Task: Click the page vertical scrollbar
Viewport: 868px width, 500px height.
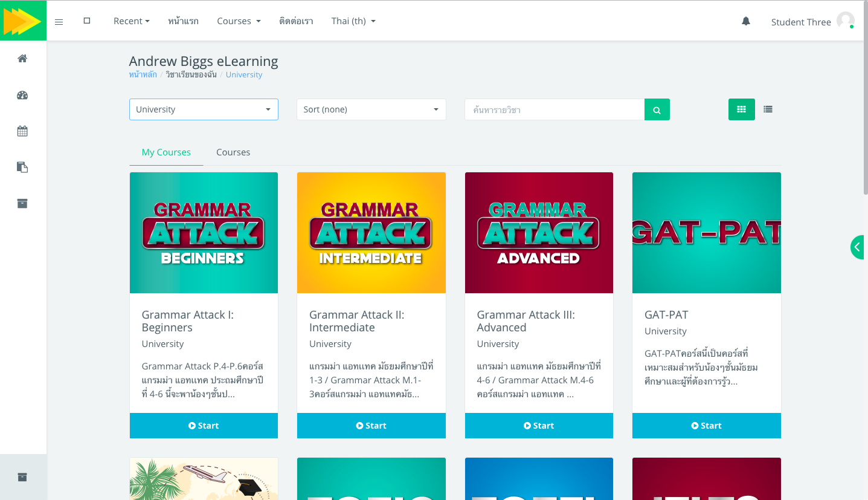Action: (x=865, y=97)
